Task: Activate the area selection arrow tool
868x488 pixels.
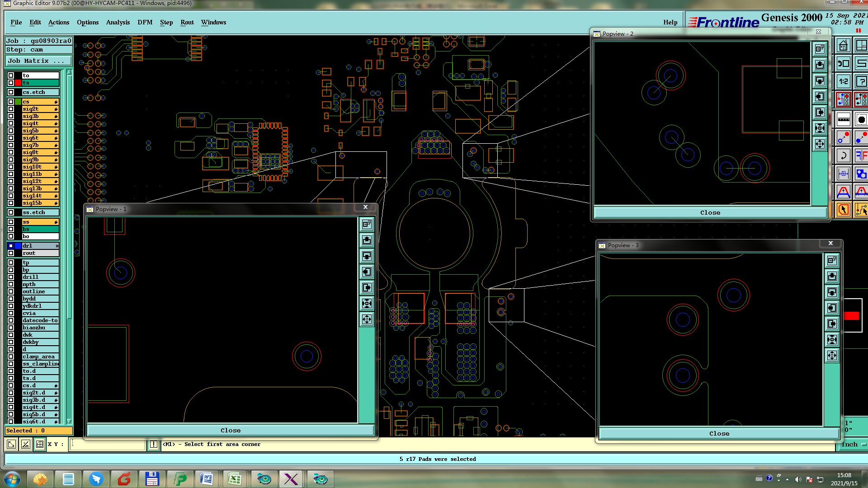Action: [x=843, y=210]
